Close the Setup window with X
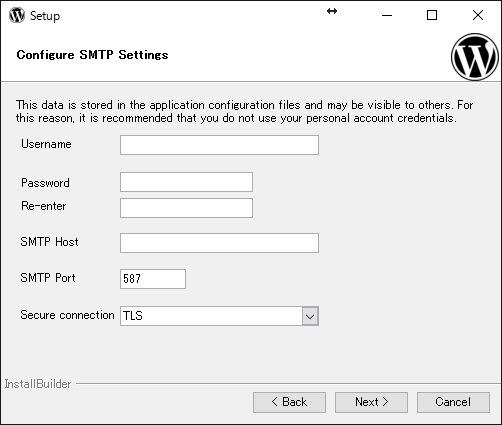502x425 pixels. (x=478, y=15)
